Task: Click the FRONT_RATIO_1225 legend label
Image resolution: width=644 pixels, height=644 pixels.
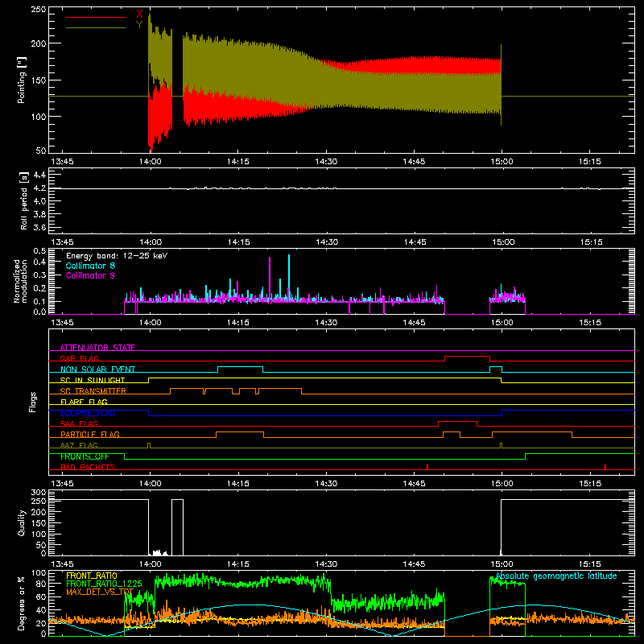Action: pos(105,584)
